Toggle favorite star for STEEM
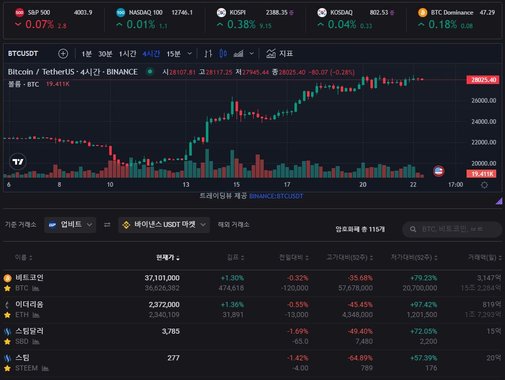 coord(7,368)
